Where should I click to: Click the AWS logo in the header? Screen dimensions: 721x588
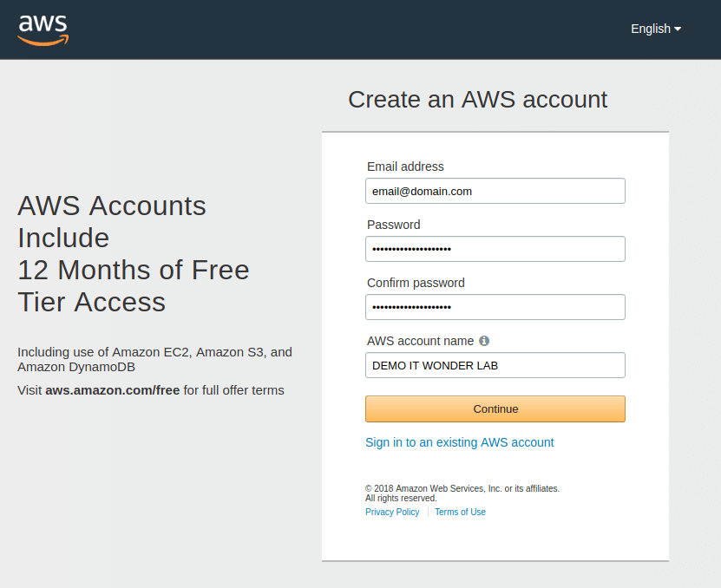click(43, 30)
